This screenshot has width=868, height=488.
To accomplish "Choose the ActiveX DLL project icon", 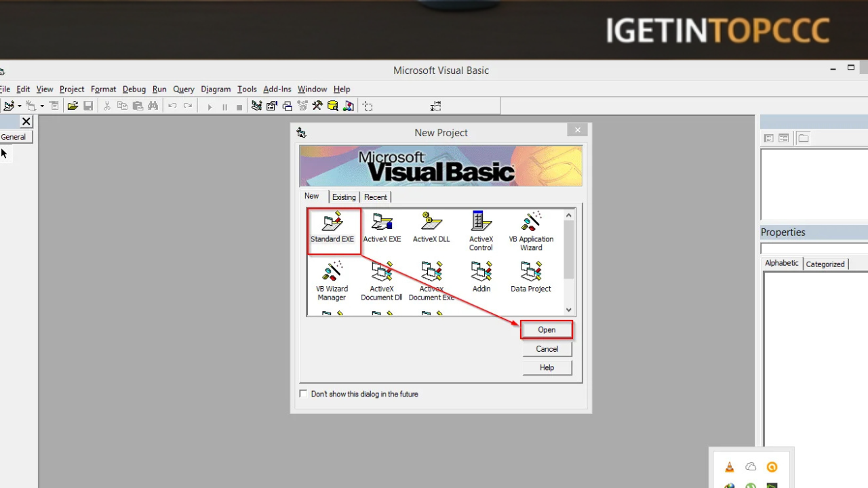I will [x=431, y=228].
